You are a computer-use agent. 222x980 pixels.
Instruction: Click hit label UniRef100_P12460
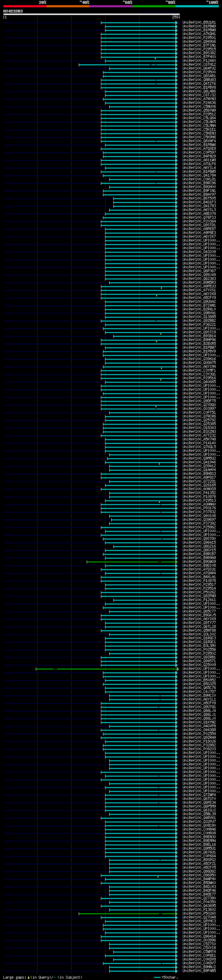199,60
